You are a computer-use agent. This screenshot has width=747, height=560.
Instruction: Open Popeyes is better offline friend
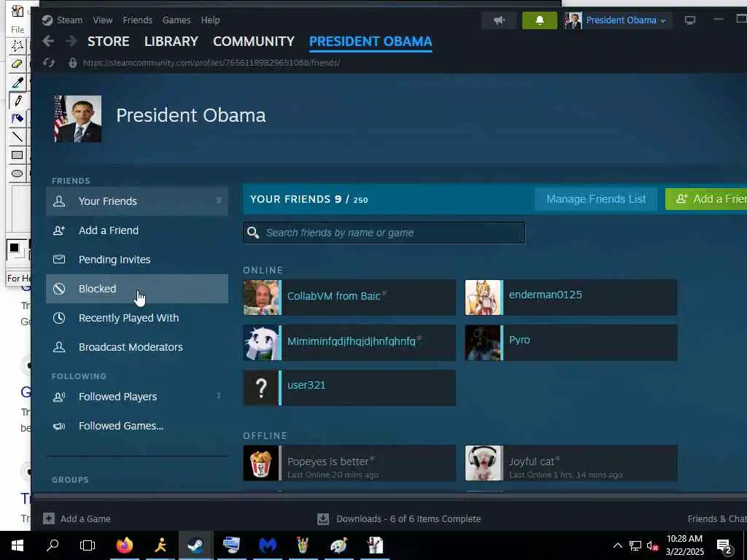pos(349,463)
